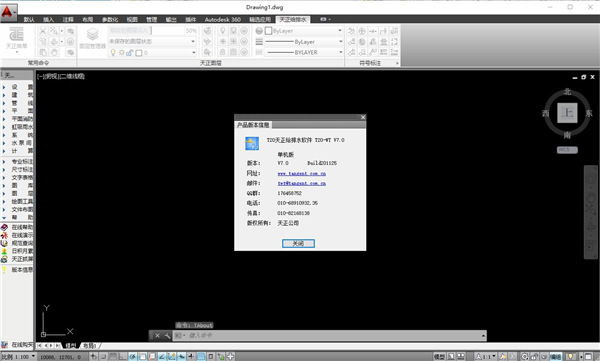This screenshot has height=361, width=600.
Task: Click the layer freeze tool in 天正图层
Action: [222, 41]
